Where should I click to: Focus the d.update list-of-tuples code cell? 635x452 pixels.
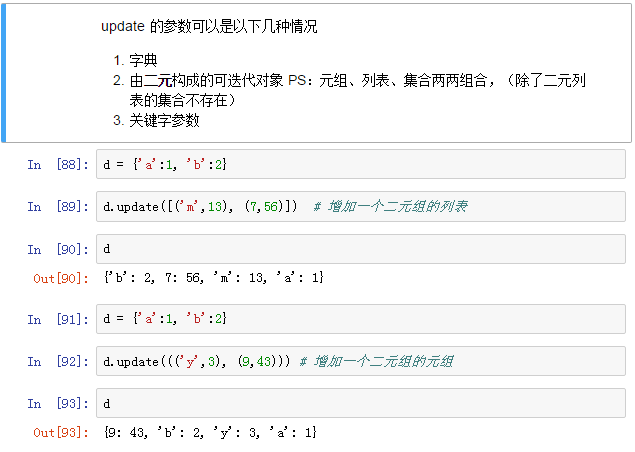coord(360,207)
